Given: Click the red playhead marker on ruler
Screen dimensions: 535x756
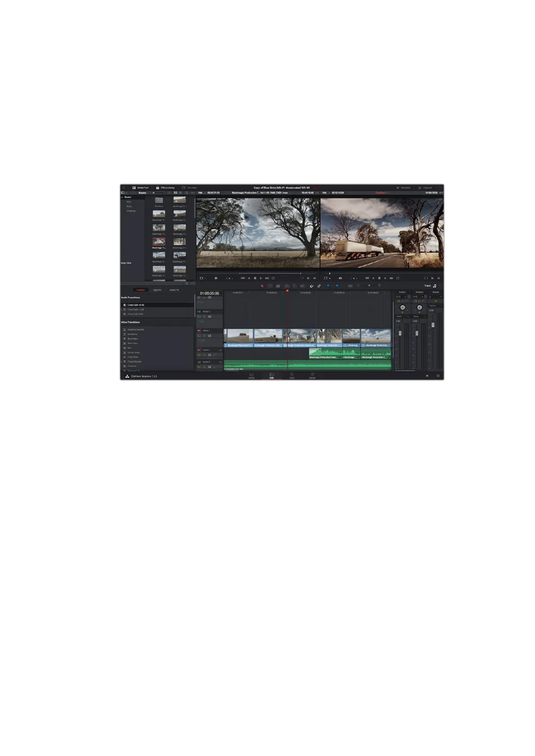Looking at the screenshot, I should tap(287, 291).
